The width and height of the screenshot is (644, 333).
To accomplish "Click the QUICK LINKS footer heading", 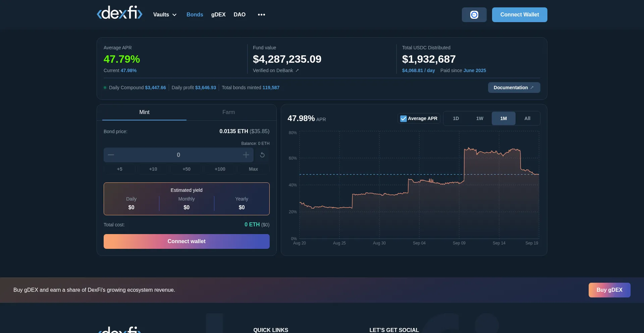I will point(271,330).
